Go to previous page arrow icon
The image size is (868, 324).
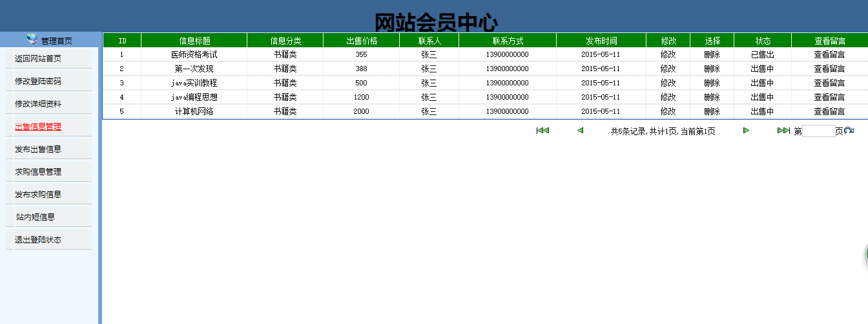click(580, 131)
